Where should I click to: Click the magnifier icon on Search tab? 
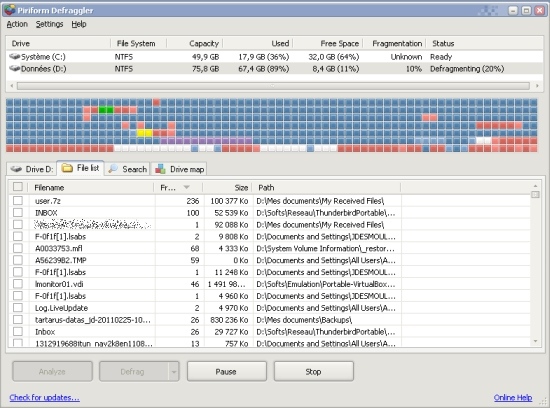point(113,169)
